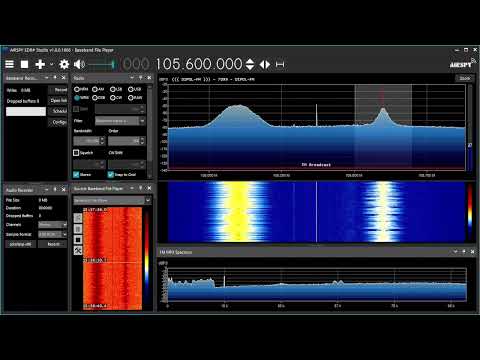Stop playback with the square Stop button

point(24,64)
